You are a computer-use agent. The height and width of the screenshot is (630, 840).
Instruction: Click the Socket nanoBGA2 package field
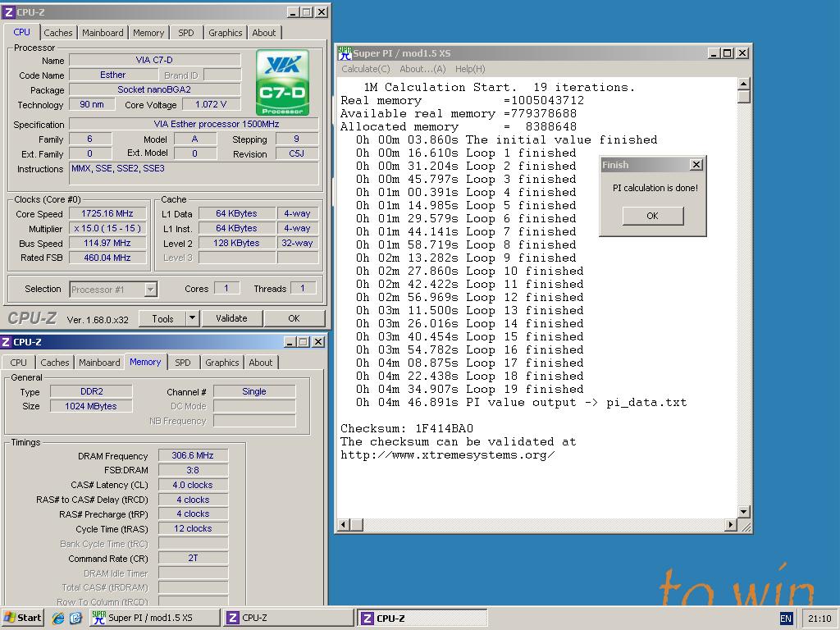[155, 89]
